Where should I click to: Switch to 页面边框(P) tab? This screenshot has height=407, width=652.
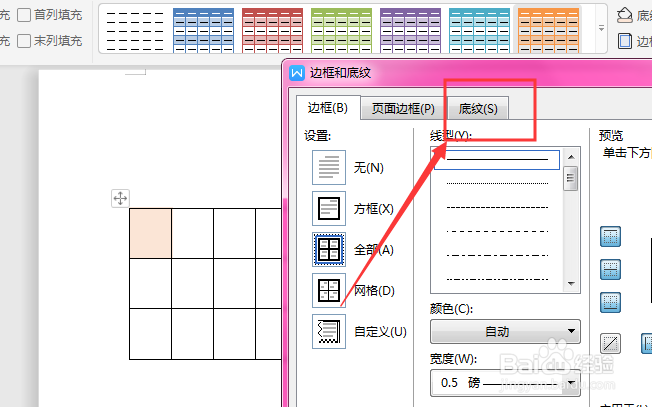(403, 109)
